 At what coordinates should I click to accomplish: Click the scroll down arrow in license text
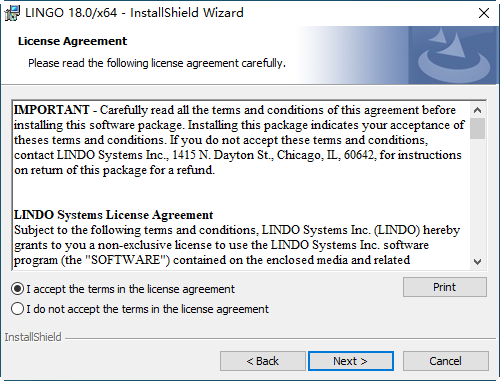point(477,262)
